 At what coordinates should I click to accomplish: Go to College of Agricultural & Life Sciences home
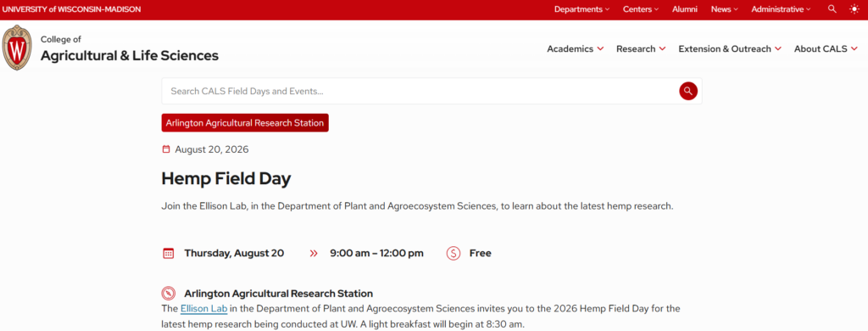click(x=129, y=48)
